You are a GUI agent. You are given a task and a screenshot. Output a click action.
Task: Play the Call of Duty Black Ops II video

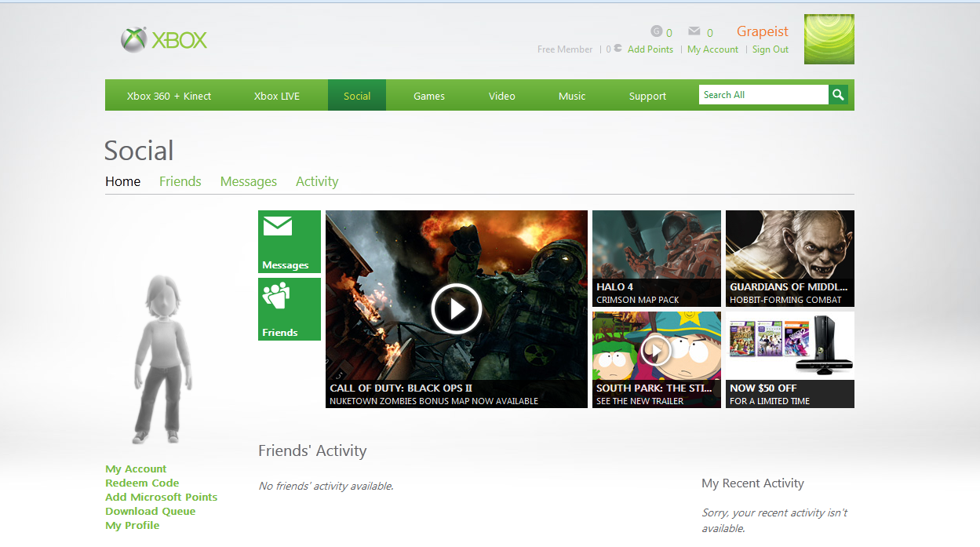click(456, 309)
